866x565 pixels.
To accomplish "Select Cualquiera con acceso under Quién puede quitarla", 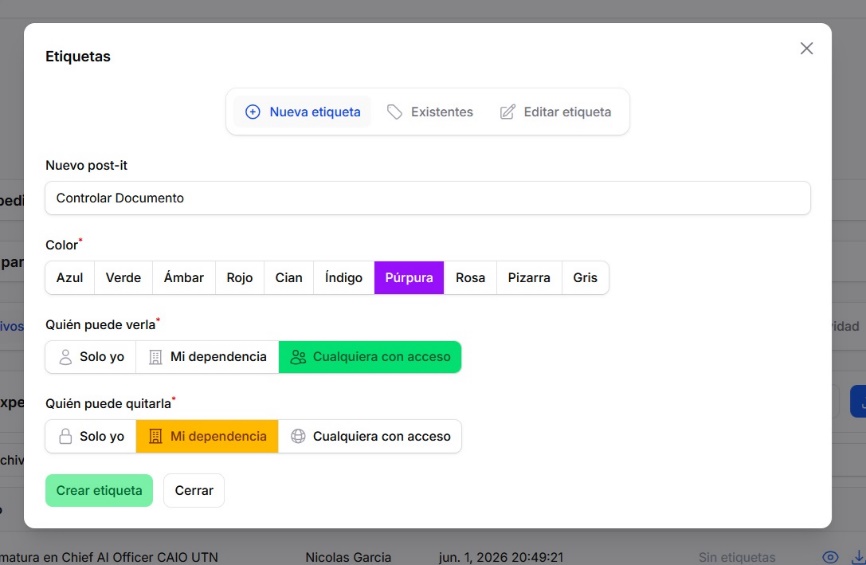I will [370, 436].
